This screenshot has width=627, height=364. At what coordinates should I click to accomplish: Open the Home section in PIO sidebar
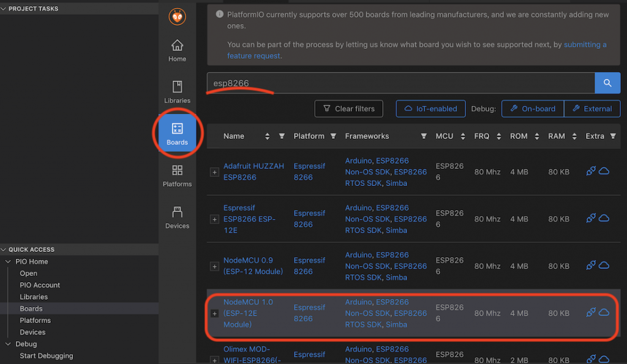click(x=177, y=51)
